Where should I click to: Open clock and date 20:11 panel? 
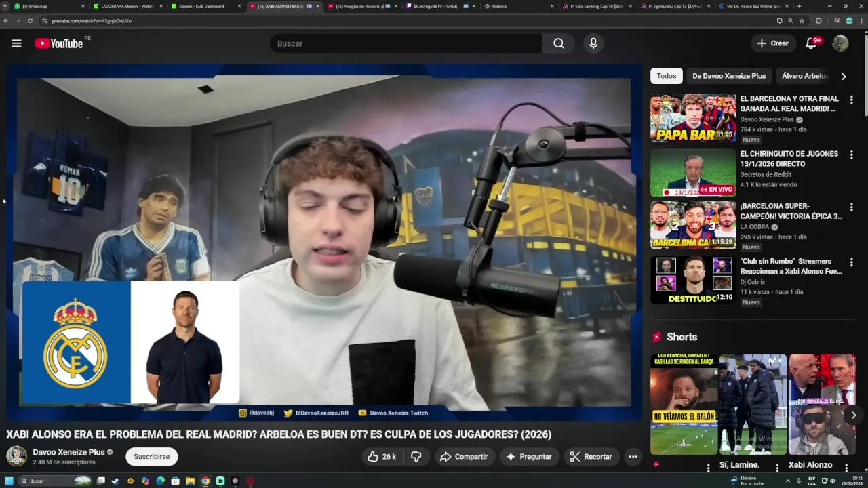click(852, 481)
